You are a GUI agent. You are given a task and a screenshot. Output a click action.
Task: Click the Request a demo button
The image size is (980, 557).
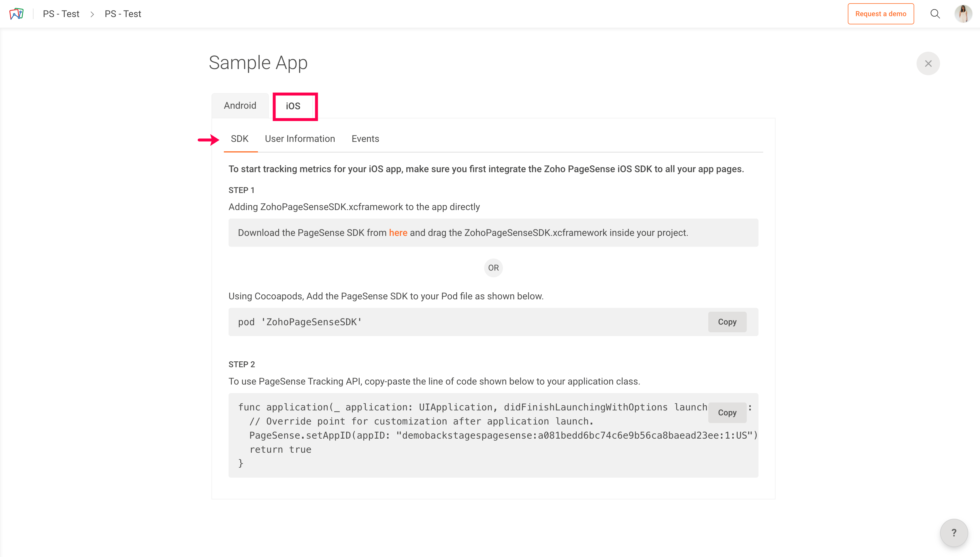tap(880, 14)
